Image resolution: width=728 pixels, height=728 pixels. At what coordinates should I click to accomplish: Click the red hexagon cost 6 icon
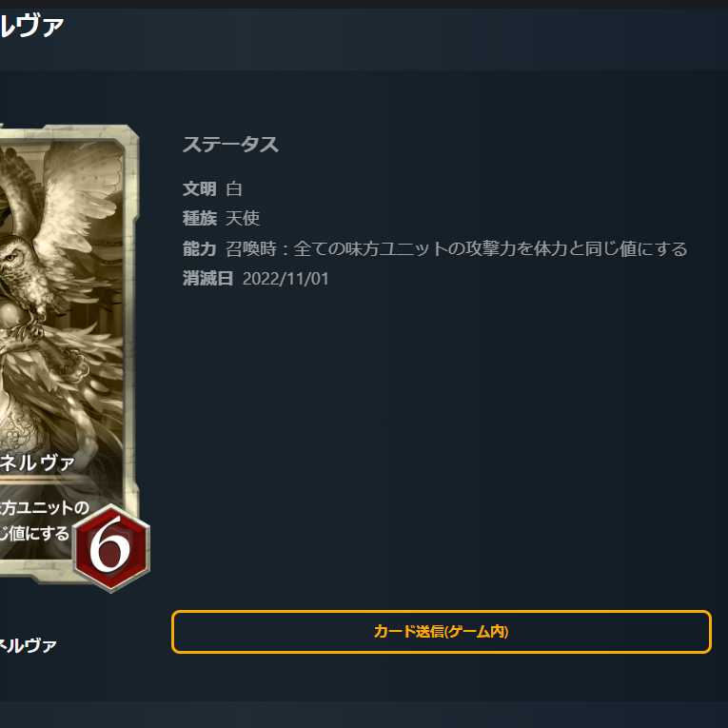(111, 548)
